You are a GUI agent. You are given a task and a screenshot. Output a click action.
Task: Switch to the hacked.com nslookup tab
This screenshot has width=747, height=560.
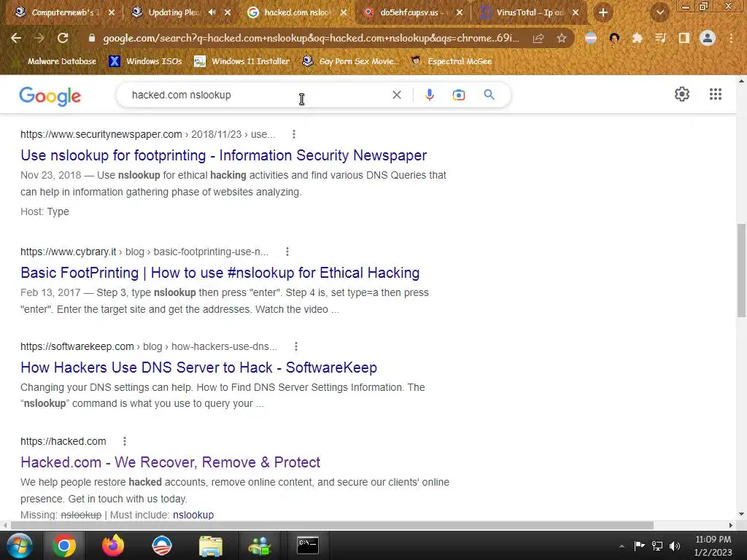(x=298, y=12)
